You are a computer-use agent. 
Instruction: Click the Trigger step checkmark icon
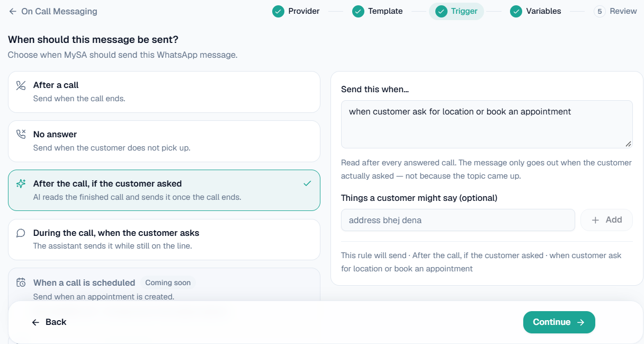click(x=441, y=11)
